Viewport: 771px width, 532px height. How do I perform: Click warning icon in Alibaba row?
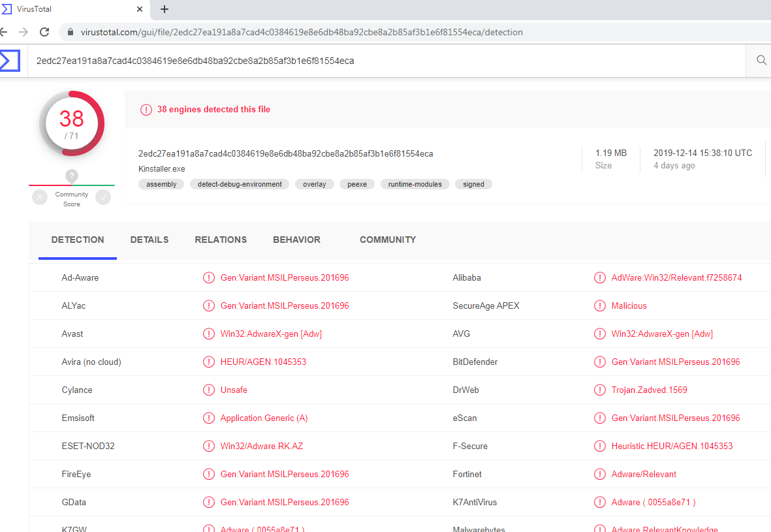[x=600, y=278]
